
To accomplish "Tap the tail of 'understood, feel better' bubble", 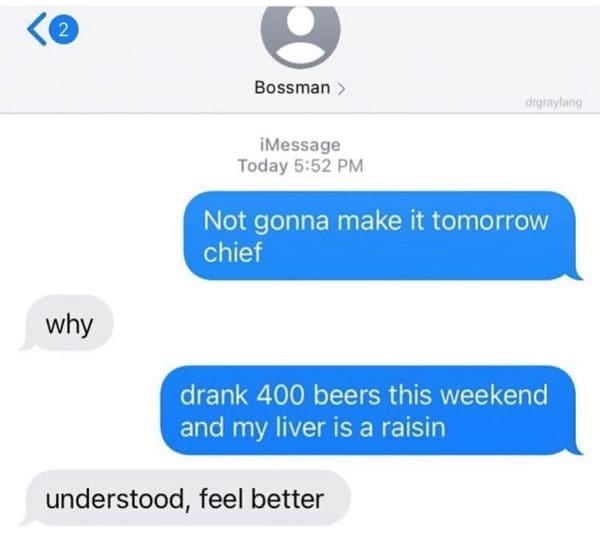I will click(27, 521).
